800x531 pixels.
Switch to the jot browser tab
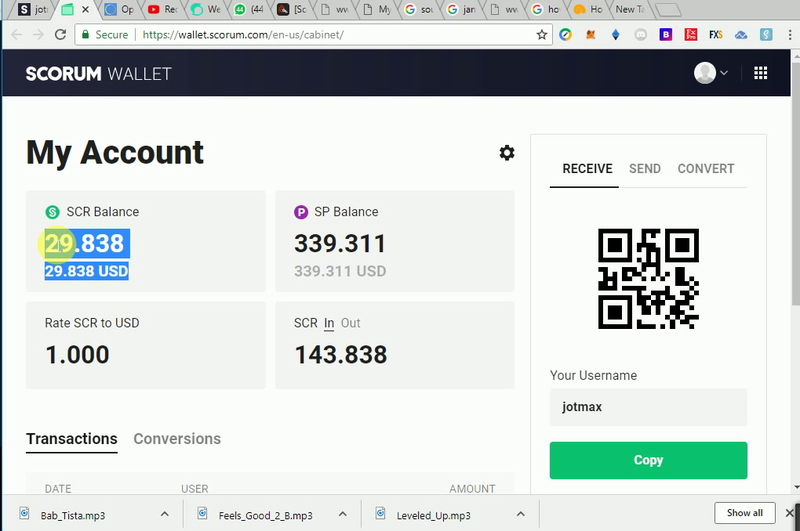pos(31,9)
